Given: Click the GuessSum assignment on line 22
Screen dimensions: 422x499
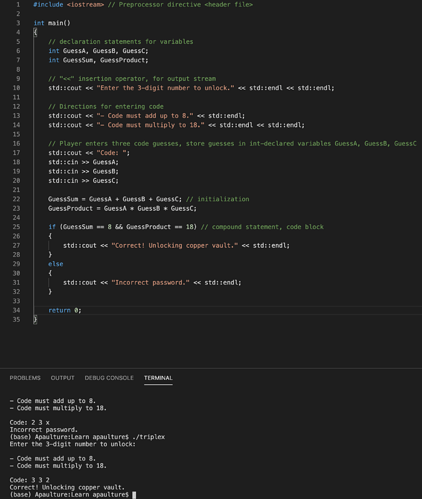Looking at the screenshot, I should pos(115,199).
